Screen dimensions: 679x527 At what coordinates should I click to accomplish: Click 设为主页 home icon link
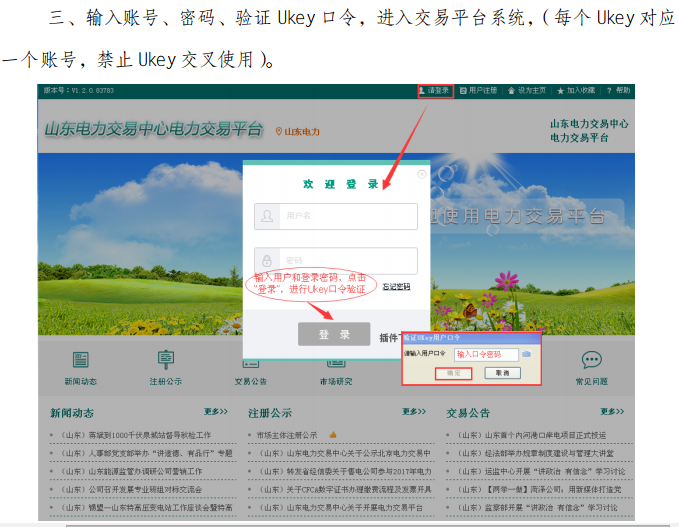tap(529, 90)
